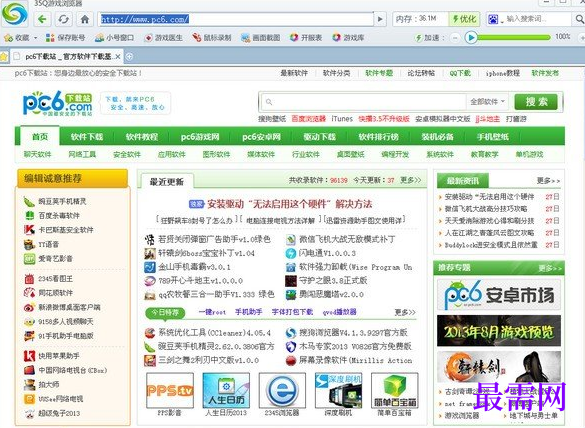
Task: Open the QQ下载 top link
Action: tap(460, 73)
